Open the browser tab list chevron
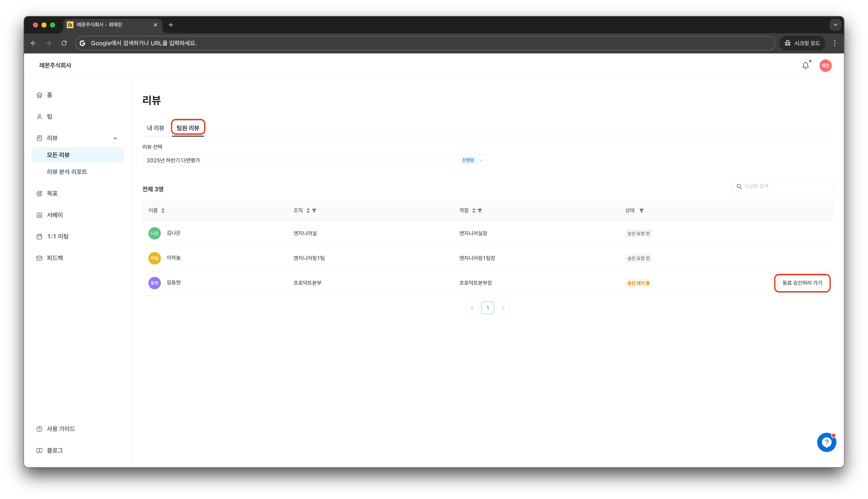 tap(835, 25)
